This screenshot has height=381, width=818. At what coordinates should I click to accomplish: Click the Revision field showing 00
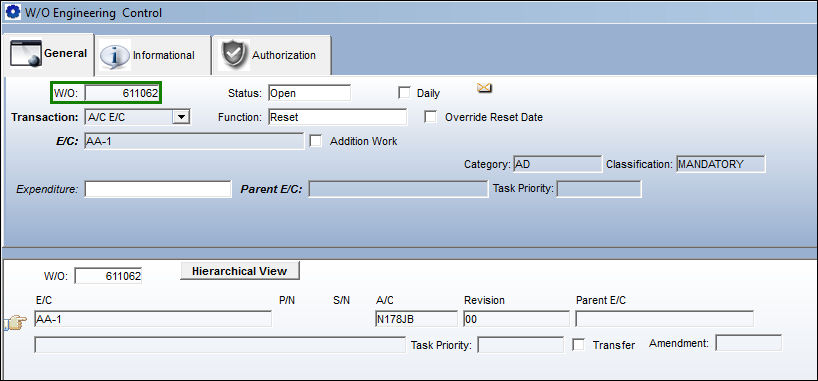[516, 318]
